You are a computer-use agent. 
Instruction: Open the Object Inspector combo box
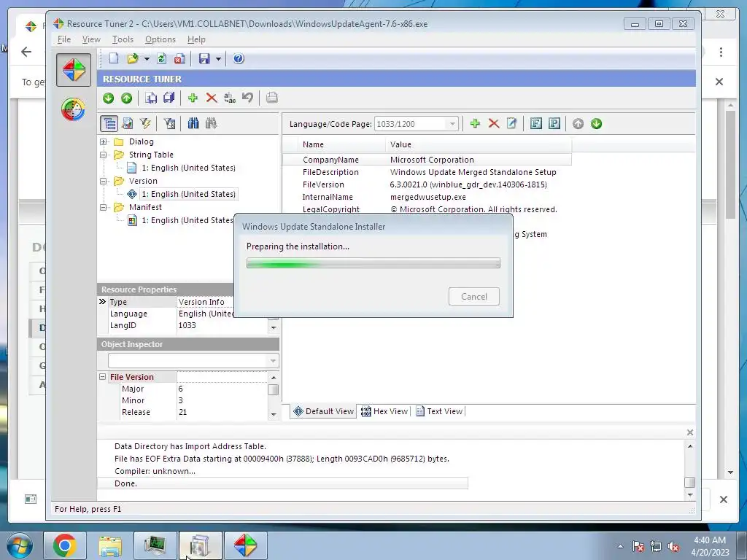pos(193,361)
